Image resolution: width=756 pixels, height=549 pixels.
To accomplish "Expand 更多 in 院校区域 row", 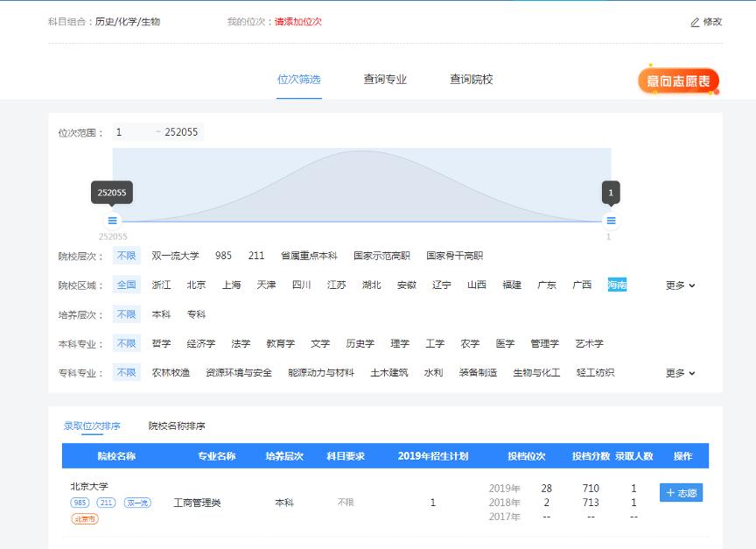I will pos(680,285).
